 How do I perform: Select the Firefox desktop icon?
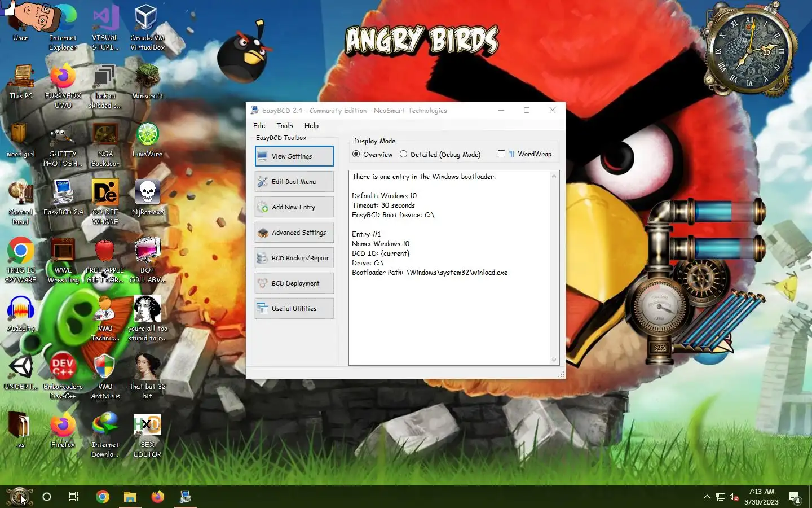pyautogui.click(x=63, y=431)
